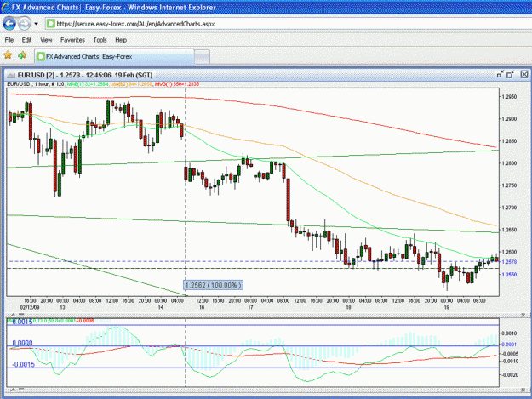Open a new blank browser tab
532x399 pixels.
point(203,57)
